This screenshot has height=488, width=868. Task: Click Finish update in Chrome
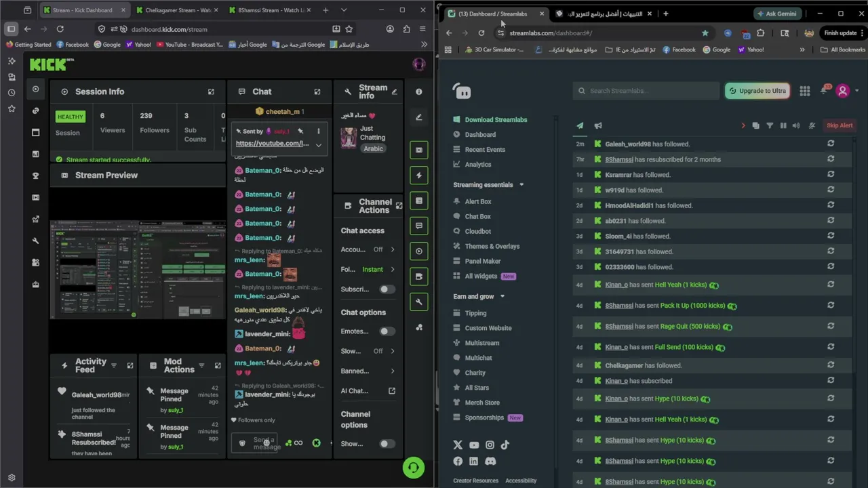[840, 33]
